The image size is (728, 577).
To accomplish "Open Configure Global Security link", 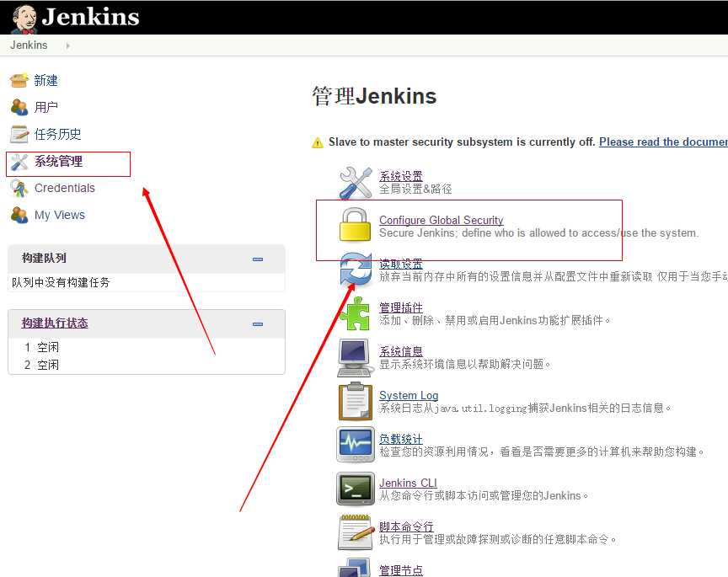I will [441, 220].
